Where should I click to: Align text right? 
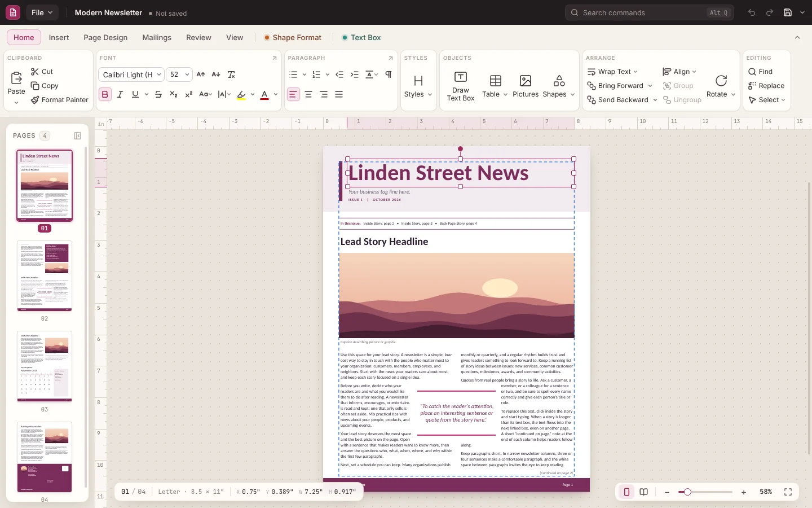tap(324, 94)
